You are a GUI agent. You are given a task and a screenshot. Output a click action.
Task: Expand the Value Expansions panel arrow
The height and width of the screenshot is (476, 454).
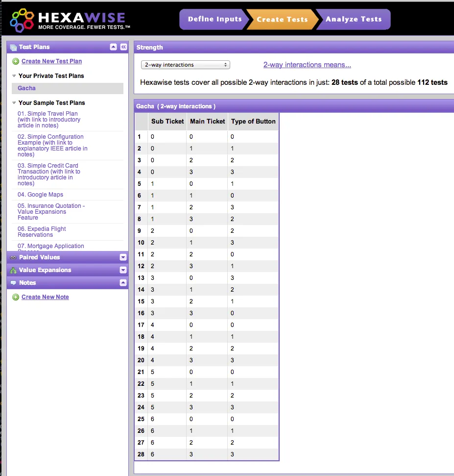tap(123, 270)
